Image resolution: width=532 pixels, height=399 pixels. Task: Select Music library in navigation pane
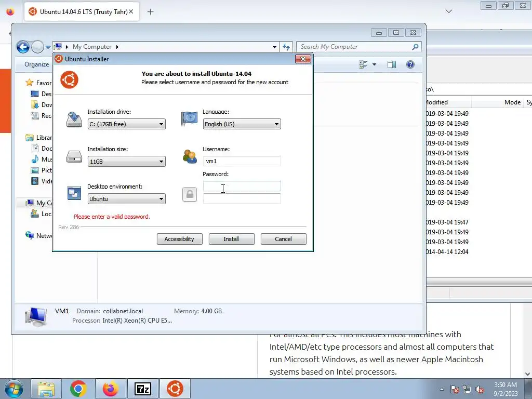click(41, 159)
